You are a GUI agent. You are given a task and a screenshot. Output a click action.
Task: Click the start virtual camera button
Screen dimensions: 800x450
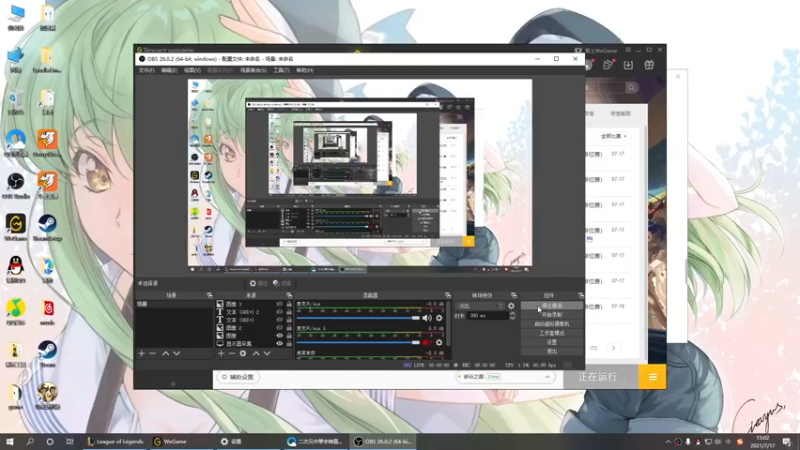tap(552, 324)
